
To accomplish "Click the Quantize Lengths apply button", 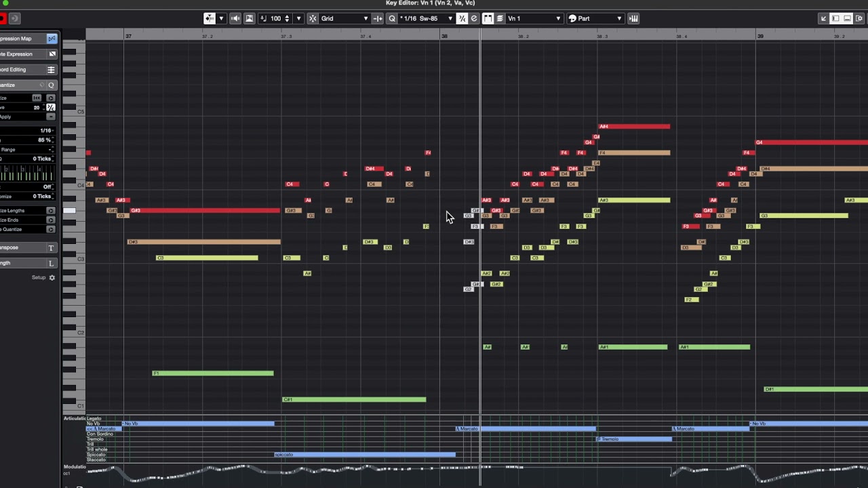I will pyautogui.click(x=50, y=211).
